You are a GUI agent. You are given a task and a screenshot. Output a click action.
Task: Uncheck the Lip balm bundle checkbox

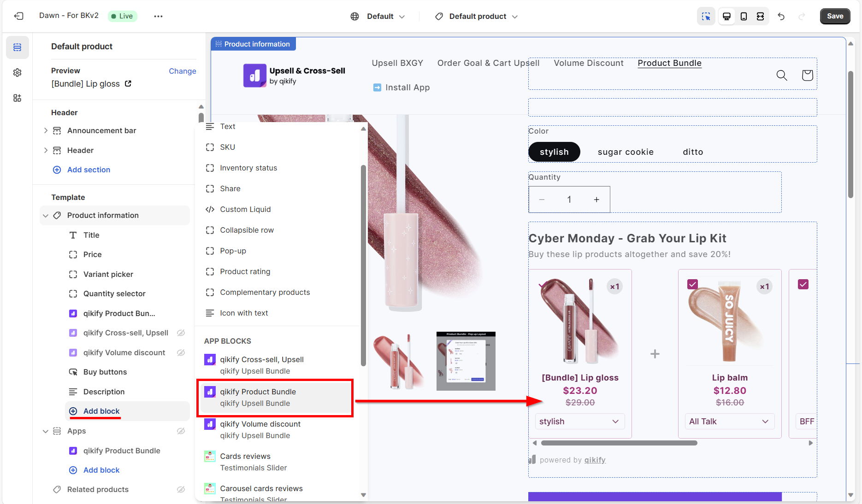[x=692, y=284]
